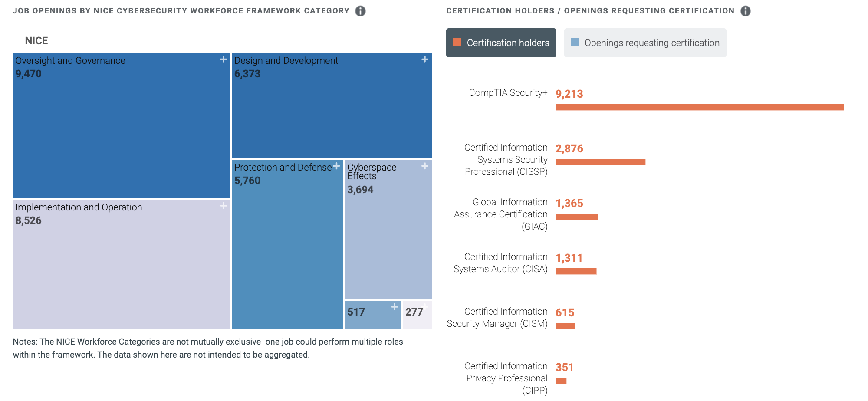Click the CISA 1,311 bar

[576, 271]
